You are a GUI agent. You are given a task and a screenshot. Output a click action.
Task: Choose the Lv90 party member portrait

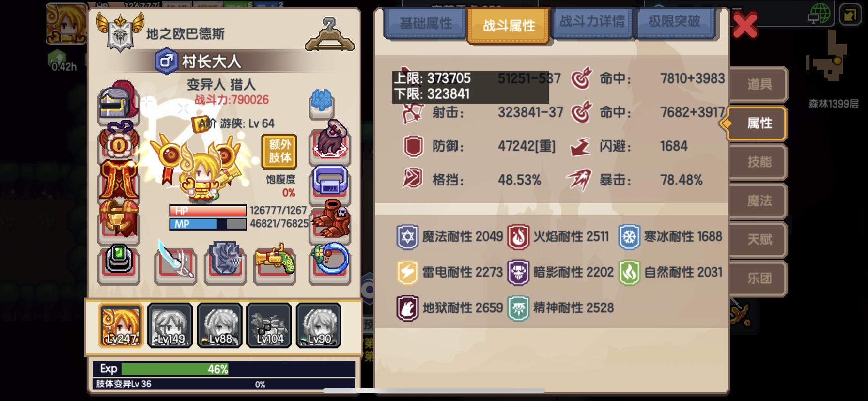(x=319, y=325)
